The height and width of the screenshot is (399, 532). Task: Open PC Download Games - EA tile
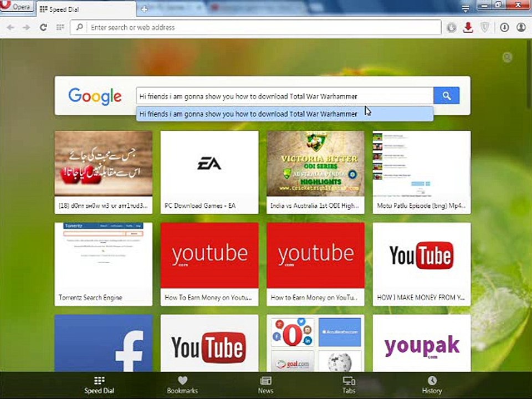(x=209, y=172)
